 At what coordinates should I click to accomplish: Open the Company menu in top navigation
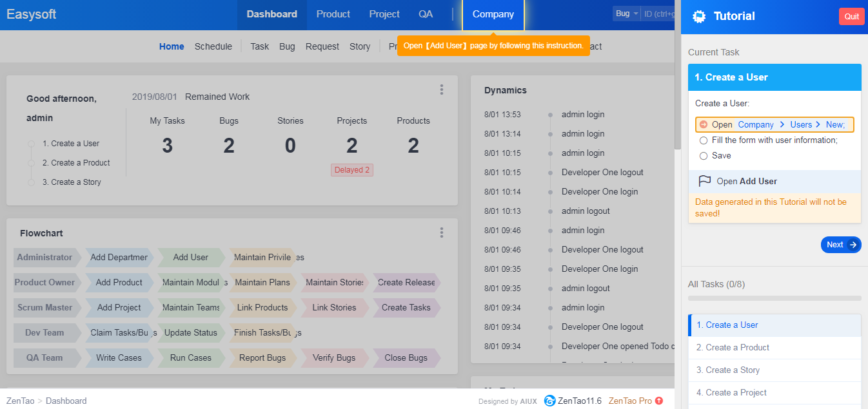493,14
